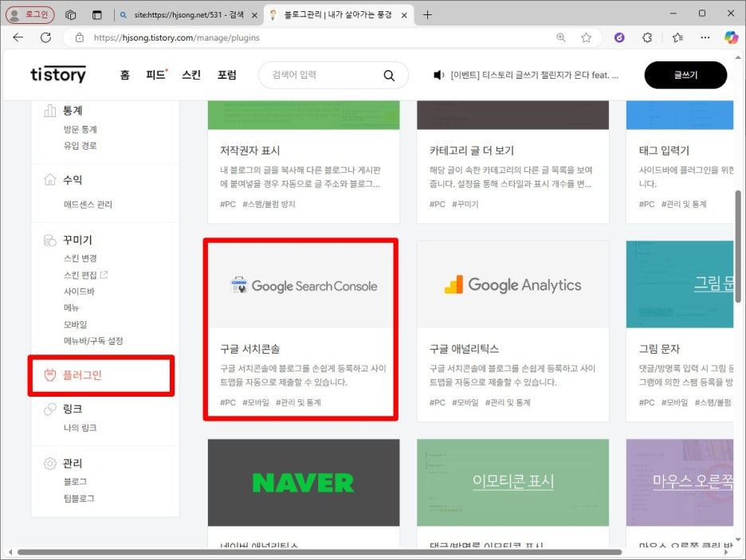Open 블로그 under 관리 in sidebar

[x=75, y=482]
